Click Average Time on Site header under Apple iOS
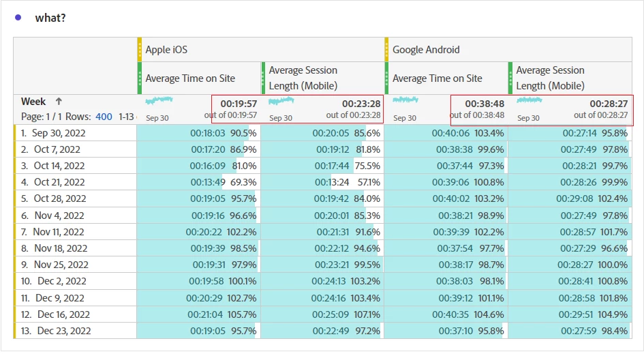This screenshot has width=644, height=354. [199, 78]
